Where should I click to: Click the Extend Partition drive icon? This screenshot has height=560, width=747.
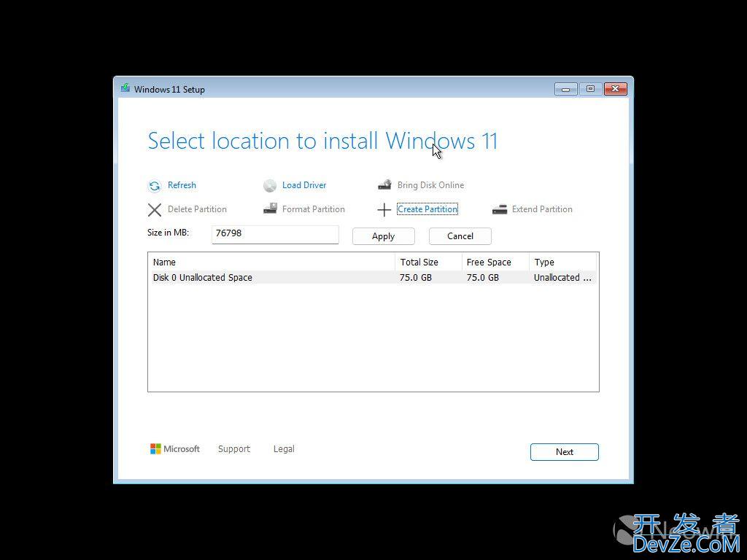click(499, 209)
